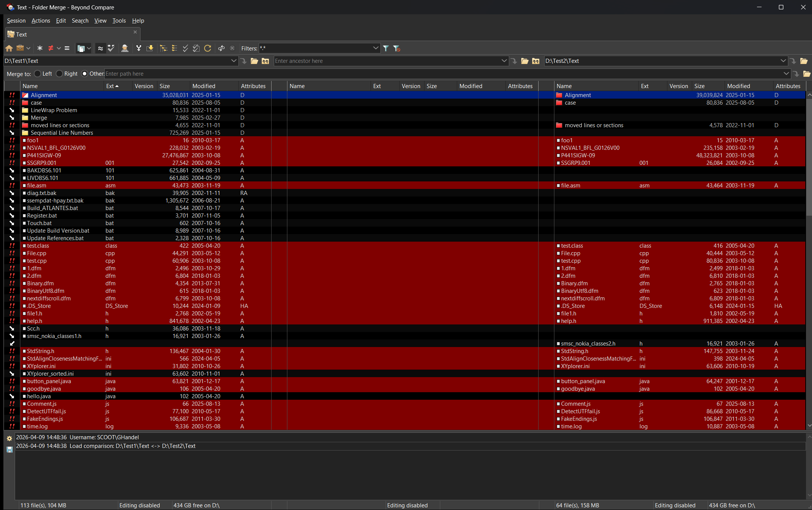The height and width of the screenshot is (510, 812).
Task: Open the Sessions briefcase icon
Action: pyautogui.click(x=20, y=48)
